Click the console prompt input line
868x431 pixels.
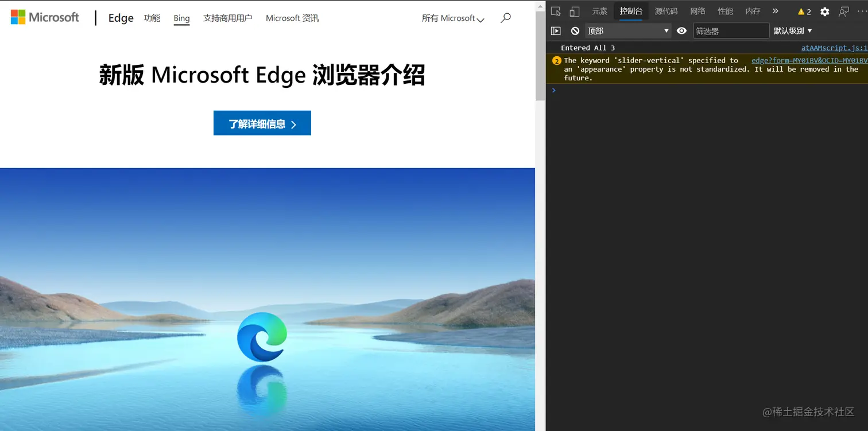[710, 90]
